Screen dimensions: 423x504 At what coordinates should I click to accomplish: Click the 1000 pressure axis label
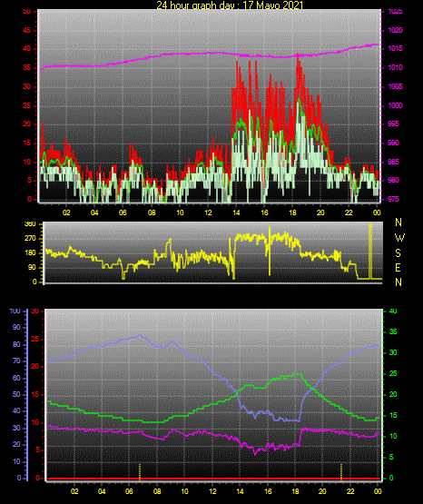tap(395, 105)
